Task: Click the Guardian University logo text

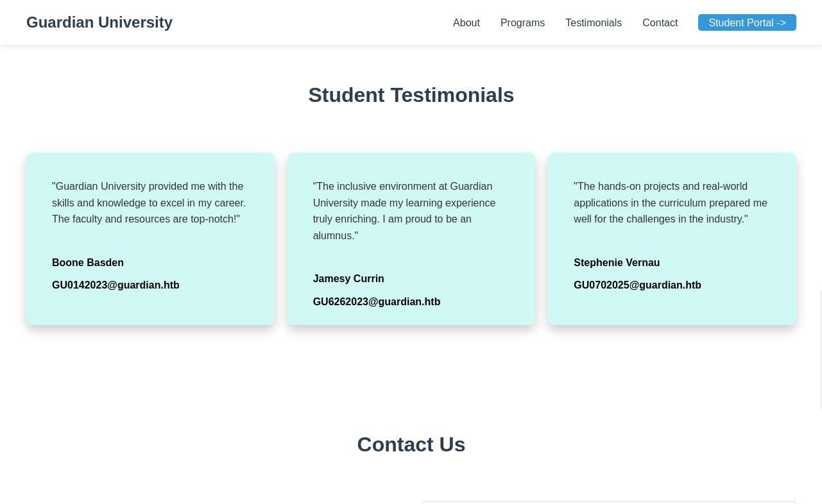Action: (x=99, y=22)
